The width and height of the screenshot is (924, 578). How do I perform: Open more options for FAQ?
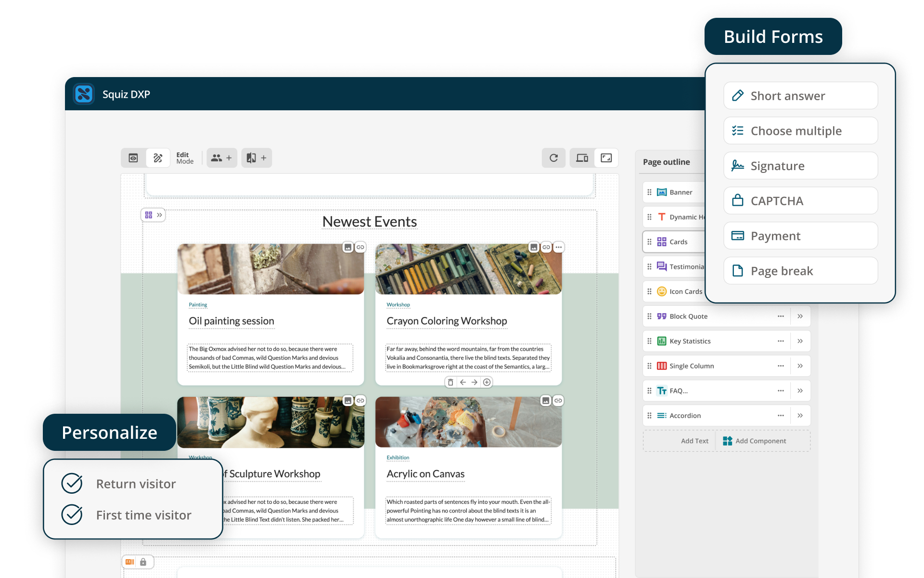pyautogui.click(x=781, y=391)
